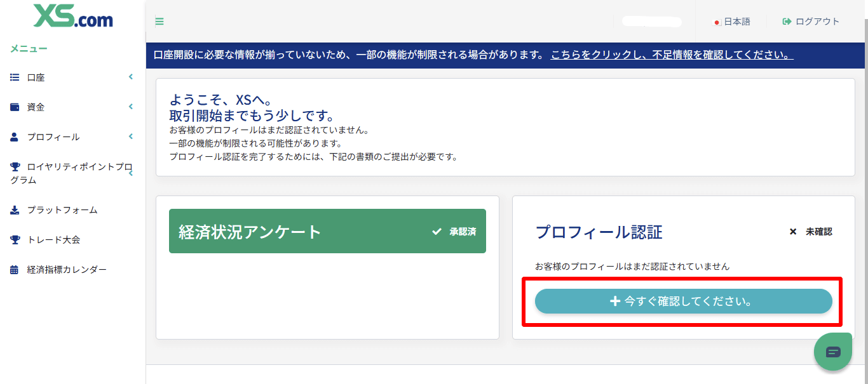Screen dimensions: 868x384
Task: Open the プロフィール sidebar icon
Action: point(14,136)
